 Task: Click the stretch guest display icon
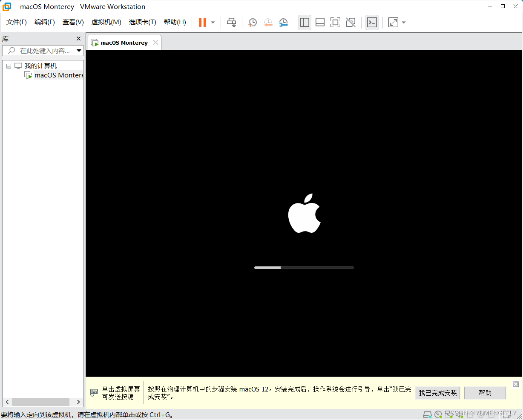pyautogui.click(x=393, y=23)
